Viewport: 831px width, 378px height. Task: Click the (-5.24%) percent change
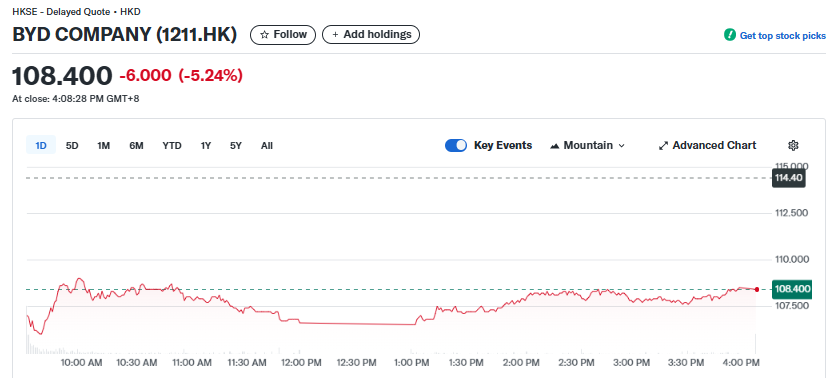point(210,76)
